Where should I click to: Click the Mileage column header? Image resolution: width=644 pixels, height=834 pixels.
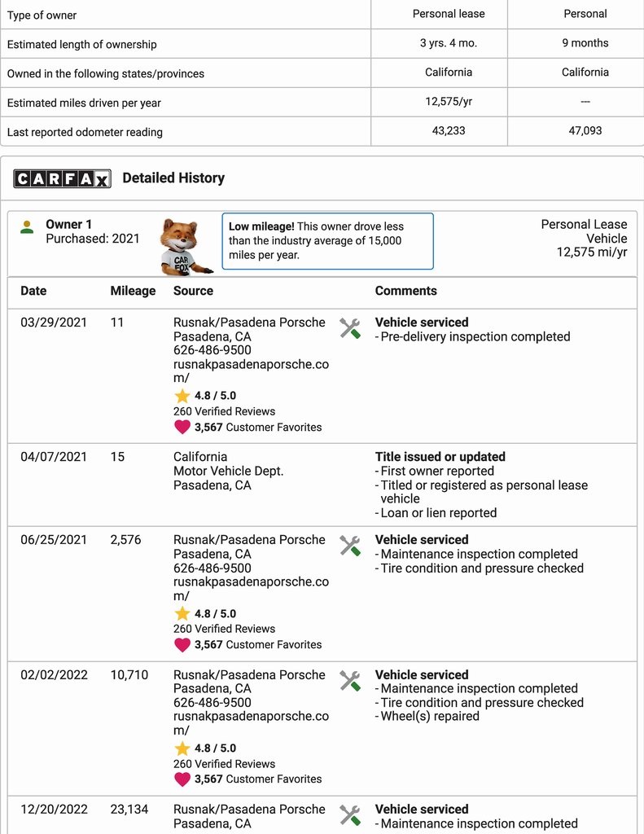point(133,291)
